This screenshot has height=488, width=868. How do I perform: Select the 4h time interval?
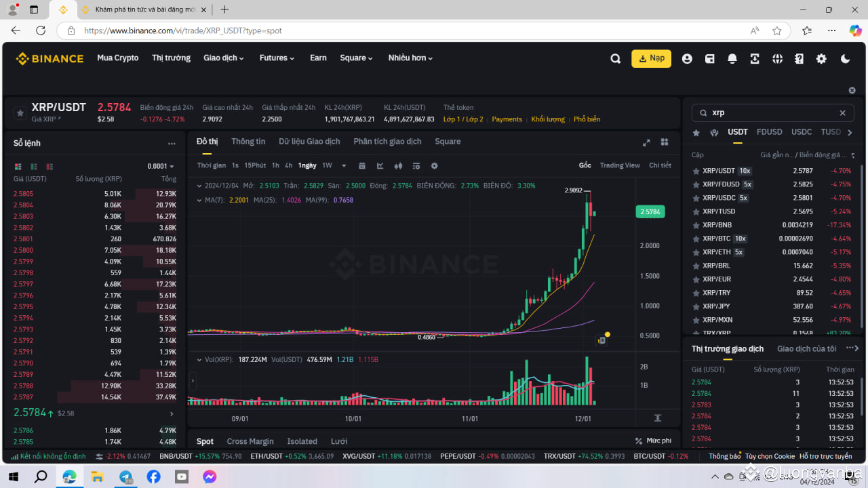pos(289,166)
